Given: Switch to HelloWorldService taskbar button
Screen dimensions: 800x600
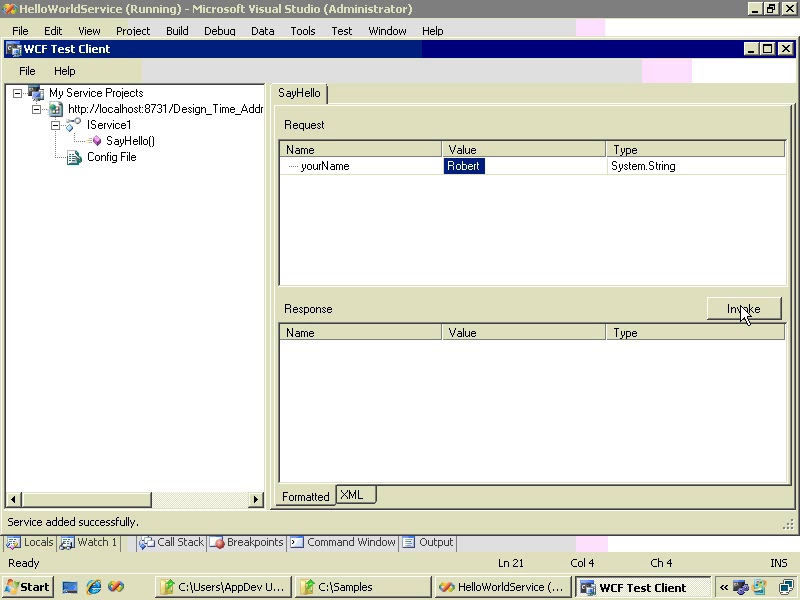Looking at the screenshot, I should (x=503, y=587).
